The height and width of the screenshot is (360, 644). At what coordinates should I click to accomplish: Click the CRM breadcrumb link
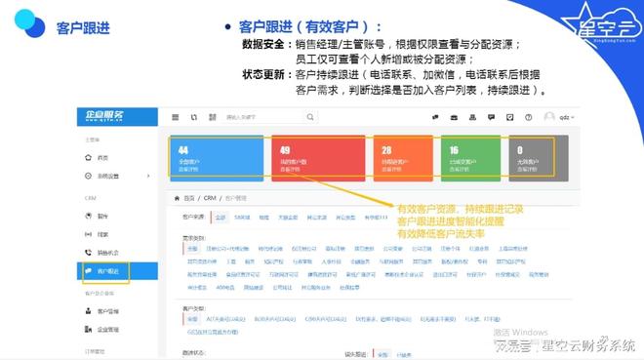point(210,198)
